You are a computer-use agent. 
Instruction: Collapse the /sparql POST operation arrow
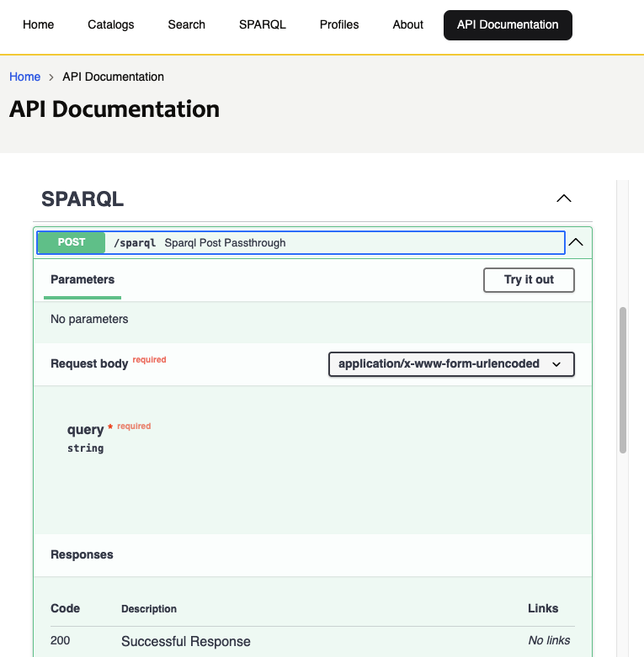click(x=576, y=242)
